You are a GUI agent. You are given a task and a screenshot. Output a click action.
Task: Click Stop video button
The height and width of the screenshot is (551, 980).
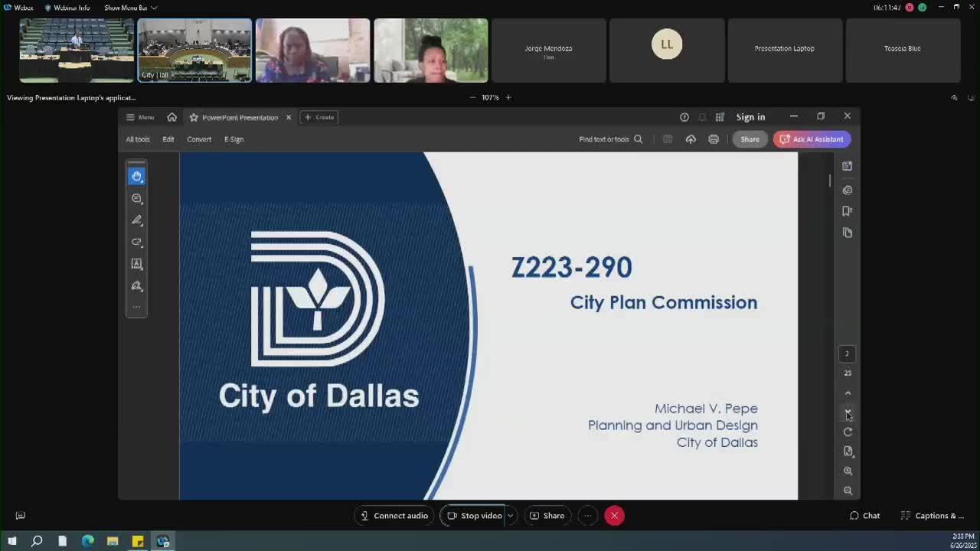[x=475, y=516]
